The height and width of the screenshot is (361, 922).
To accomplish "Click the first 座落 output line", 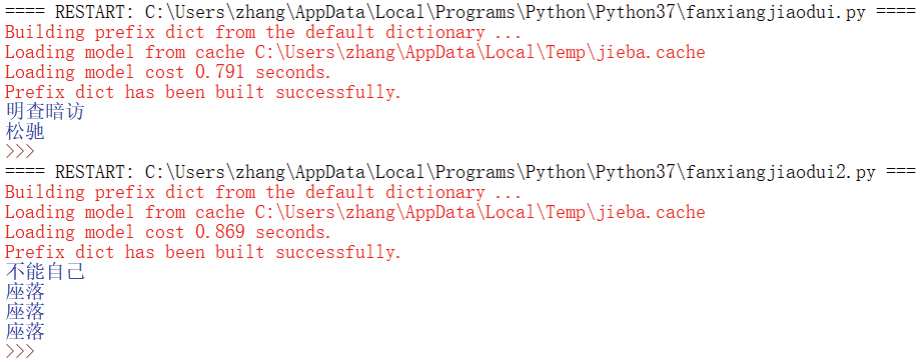I will click(25, 292).
